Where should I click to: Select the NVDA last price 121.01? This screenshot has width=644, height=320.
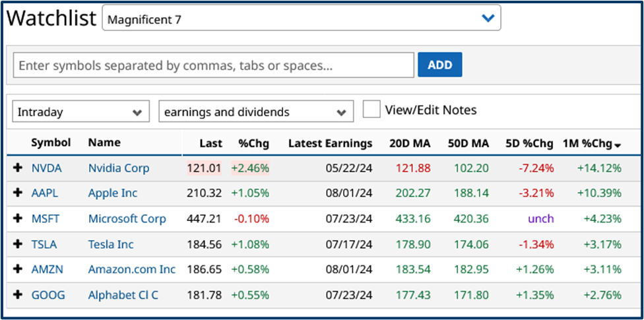point(205,168)
